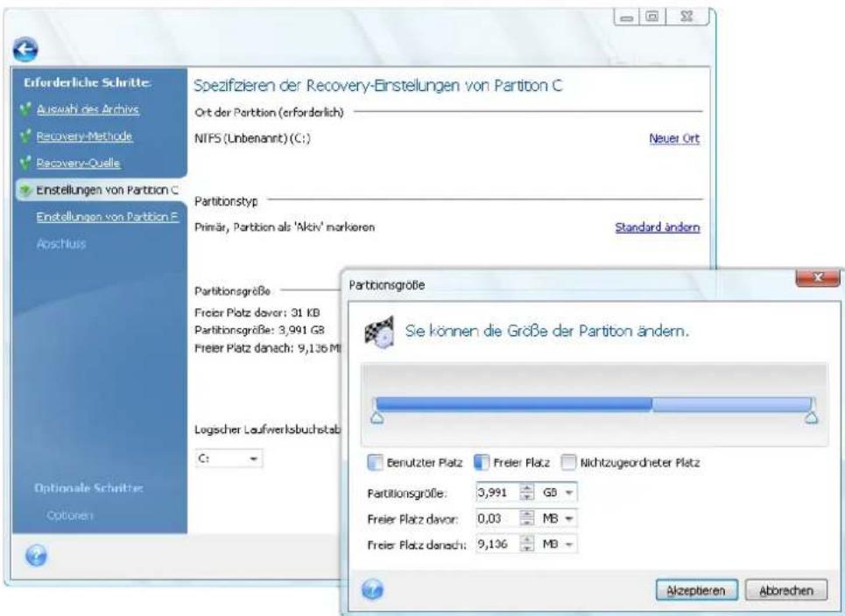The image size is (845, 616).
Task: Select Einstellungen von Partition C step
Action: (107, 190)
